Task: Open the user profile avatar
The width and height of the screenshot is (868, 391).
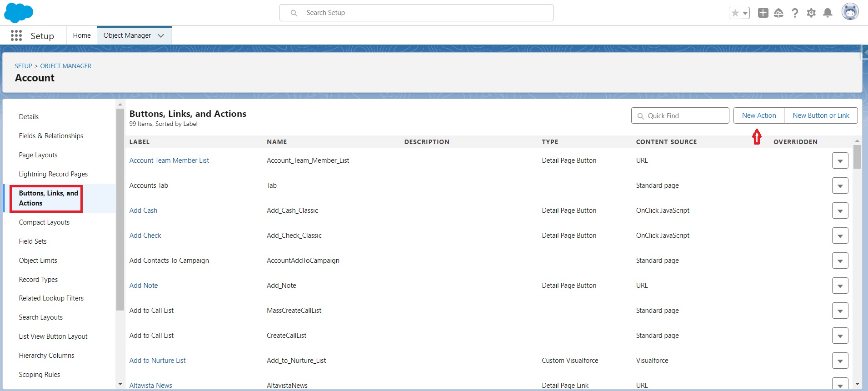Action: [x=850, y=12]
